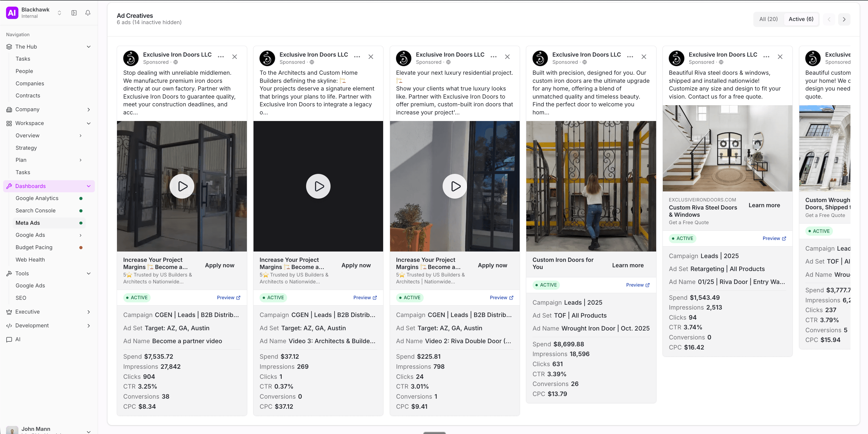Click the Workspace grid icon
The image size is (868, 434).
(x=9, y=123)
